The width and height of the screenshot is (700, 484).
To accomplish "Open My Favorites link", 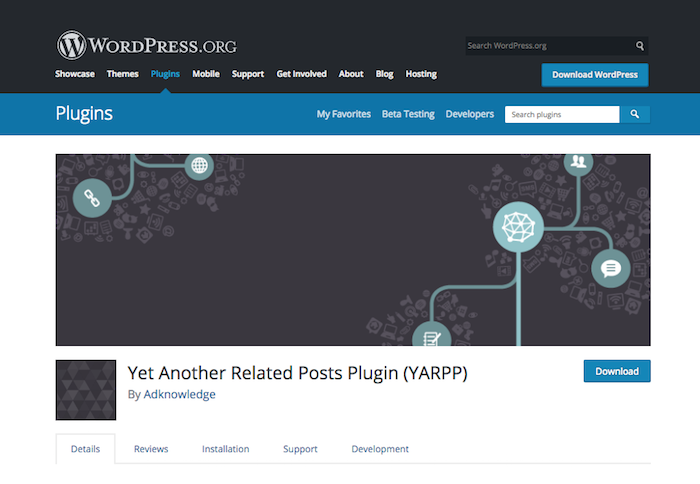I will pyautogui.click(x=344, y=114).
